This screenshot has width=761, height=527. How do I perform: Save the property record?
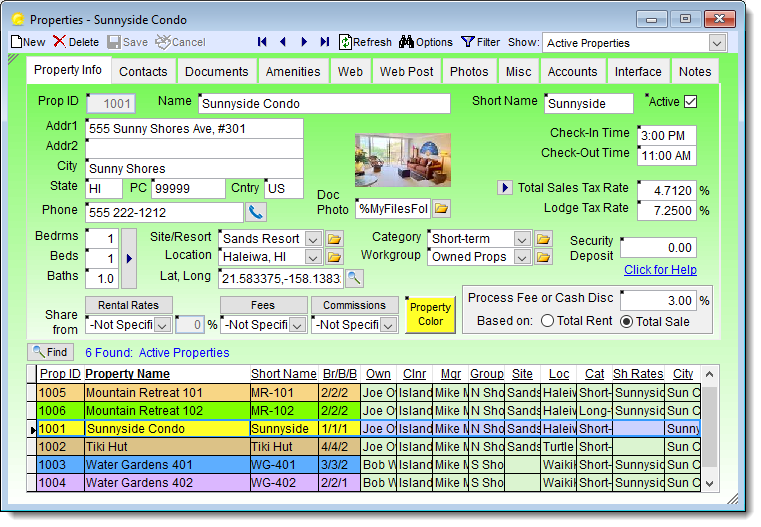pyautogui.click(x=128, y=42)
